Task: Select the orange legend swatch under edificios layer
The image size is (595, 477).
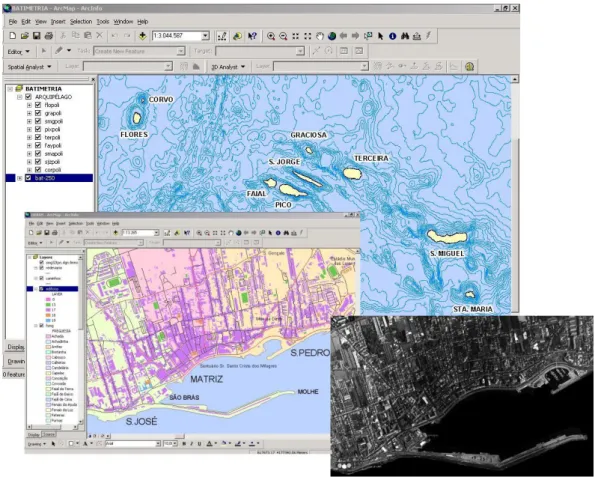Action: pyautogui.click(x=48, y=315)
